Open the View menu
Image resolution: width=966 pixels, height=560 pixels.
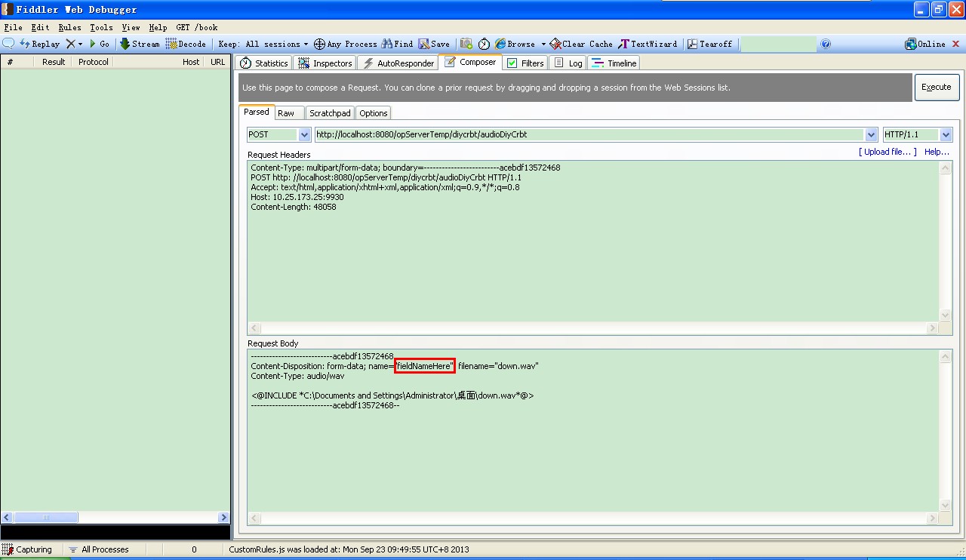[x=131, y=27]
